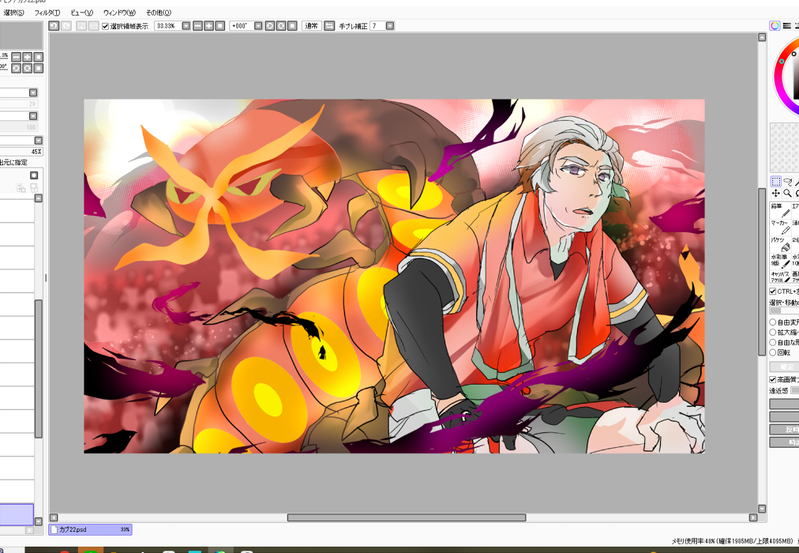Rotate left in navigator panel

16,68
